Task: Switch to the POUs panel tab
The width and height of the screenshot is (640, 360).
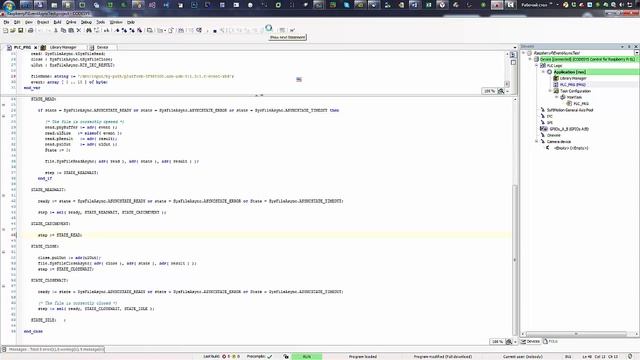Action: tap(550, 342)
